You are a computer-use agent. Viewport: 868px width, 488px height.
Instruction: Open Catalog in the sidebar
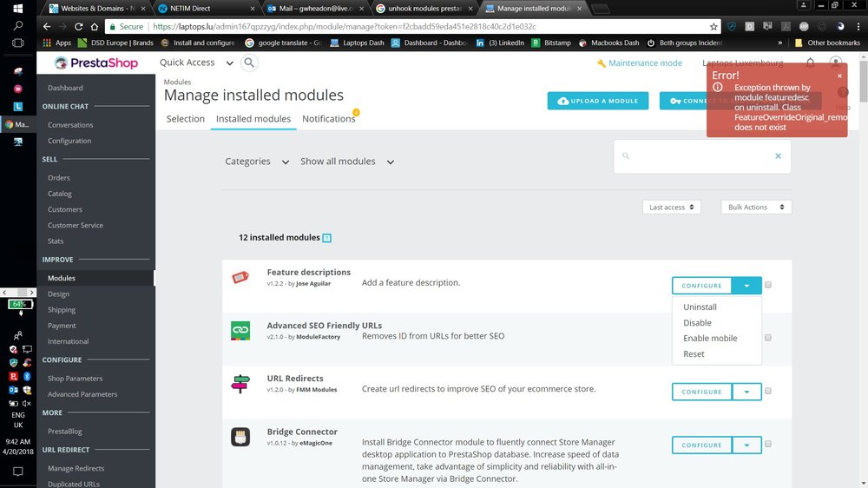coord(60,194)
